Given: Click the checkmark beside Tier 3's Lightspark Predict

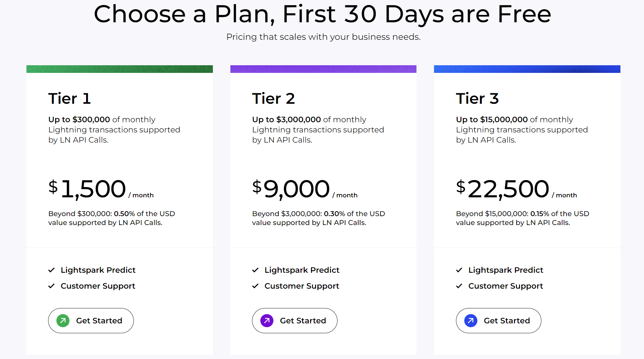Looking at the screenshot, I should point(459,270).
